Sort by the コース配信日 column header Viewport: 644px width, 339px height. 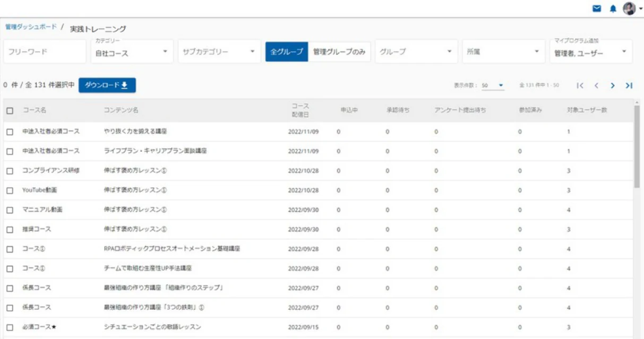pyautogui.click(x=300, y=110)
